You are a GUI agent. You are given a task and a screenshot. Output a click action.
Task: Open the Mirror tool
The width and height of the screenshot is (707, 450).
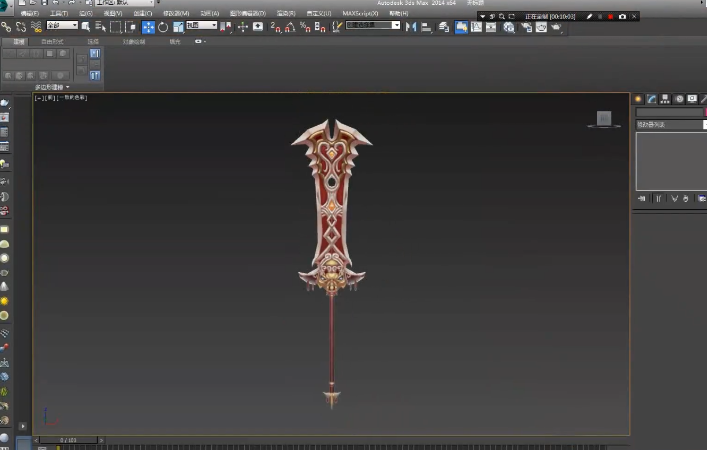410,27
